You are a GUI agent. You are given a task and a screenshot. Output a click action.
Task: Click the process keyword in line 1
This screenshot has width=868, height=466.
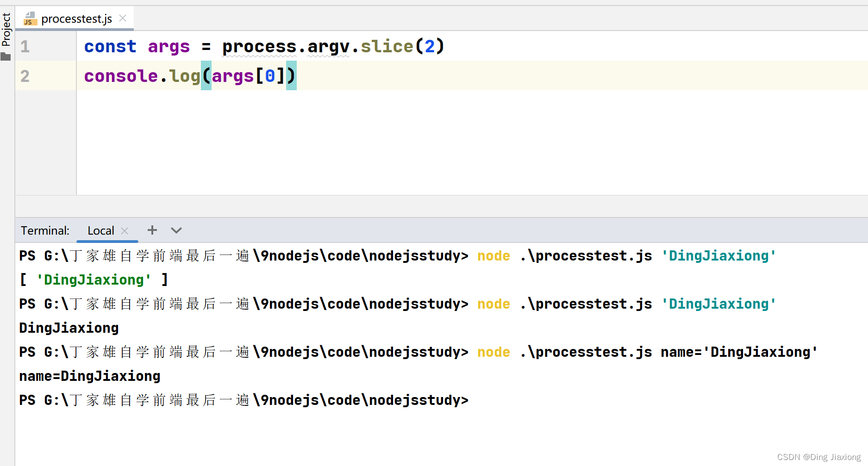click(259, 47)
